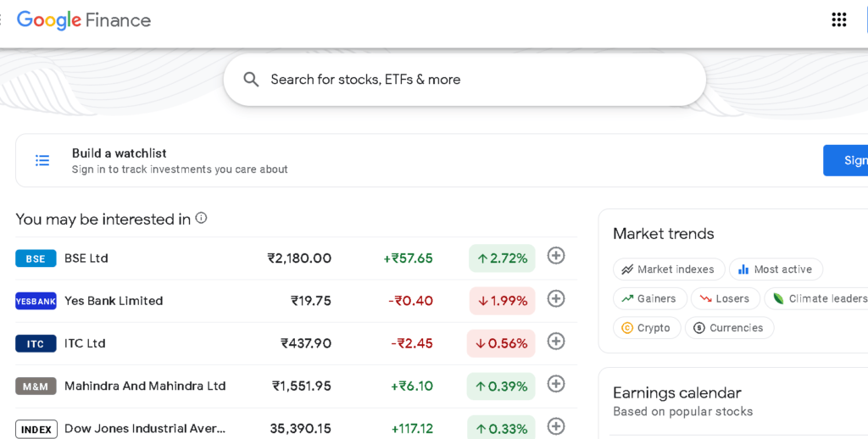Screen dimensions: 868x439
Task: Open the Most active chip
Action: [x=776, y=270]
